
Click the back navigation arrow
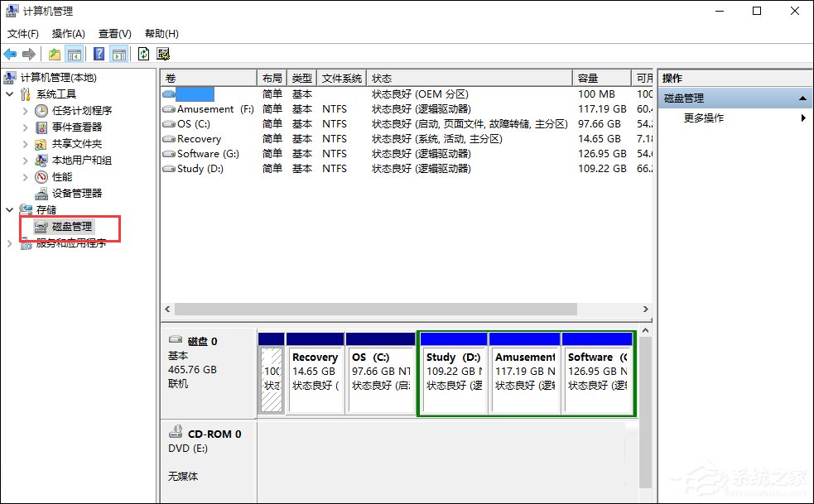pyautogui.click(x=10, y=53)
